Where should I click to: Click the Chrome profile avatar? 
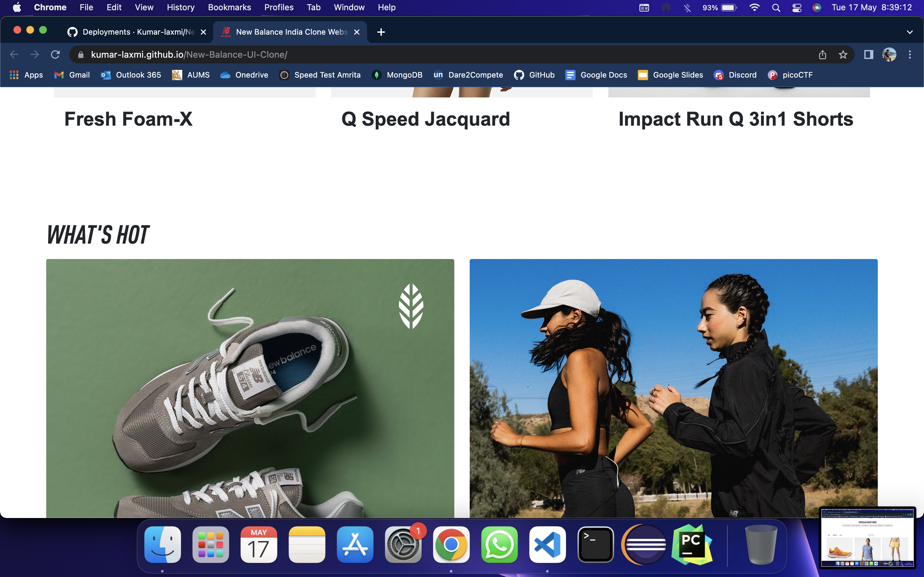889,54
